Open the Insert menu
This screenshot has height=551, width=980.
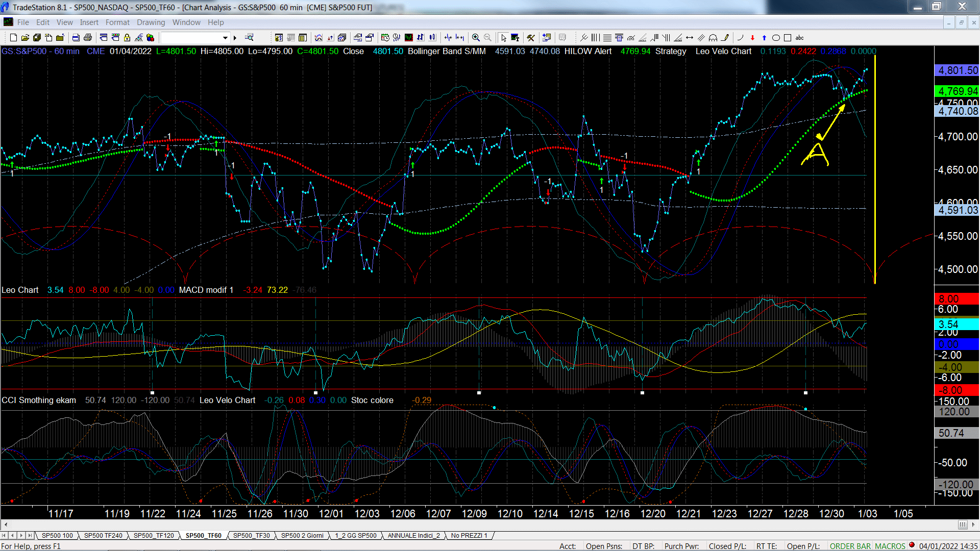coord(89,22)
